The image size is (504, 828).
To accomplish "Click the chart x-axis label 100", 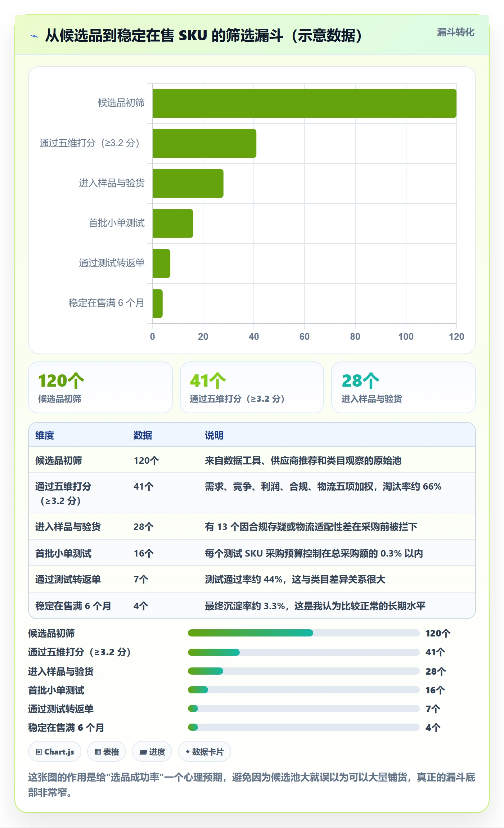I will coord(406,337).
